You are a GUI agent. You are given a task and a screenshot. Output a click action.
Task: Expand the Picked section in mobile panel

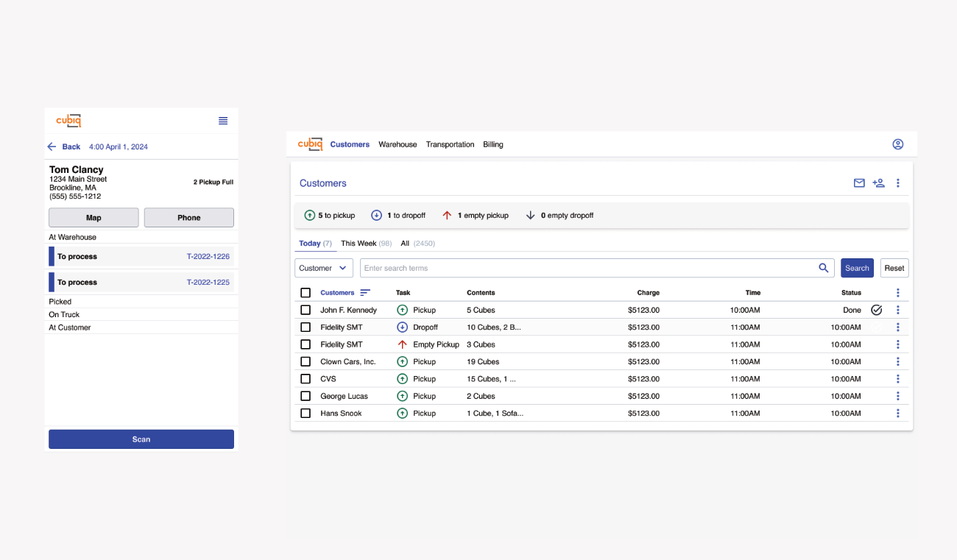click(60, 302)
